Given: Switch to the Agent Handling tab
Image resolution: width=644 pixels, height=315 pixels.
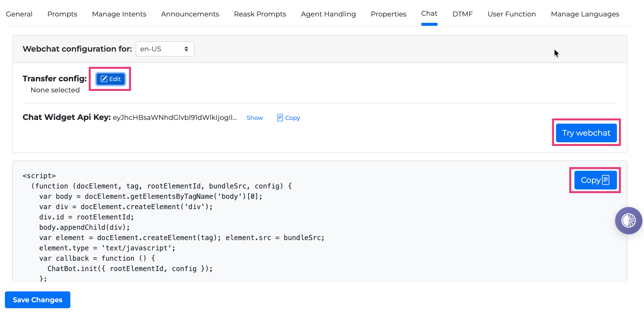Looking at the screenshot, I should point(328,14).
